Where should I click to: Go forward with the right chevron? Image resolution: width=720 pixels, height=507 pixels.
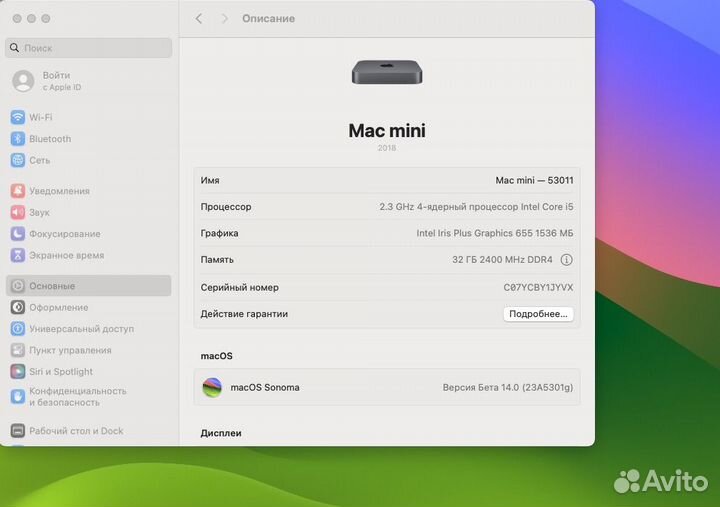pos(225,18)
